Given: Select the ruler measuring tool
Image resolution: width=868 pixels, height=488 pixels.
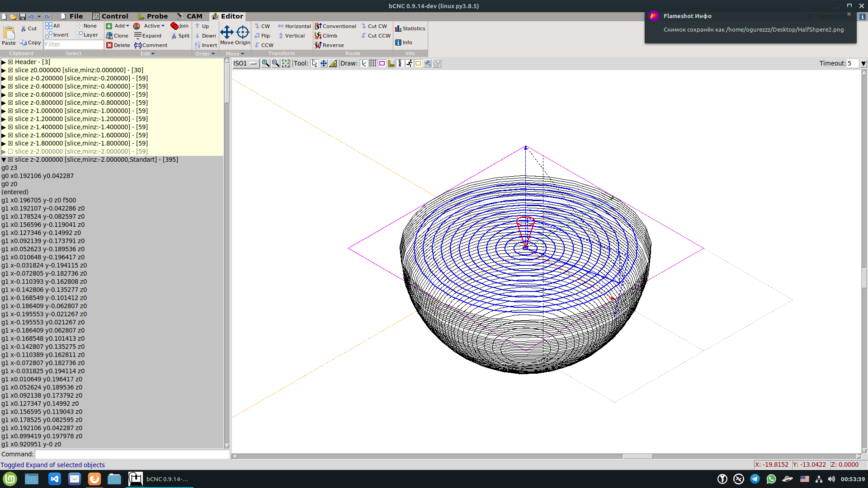Looking at the screenshot, I should 333,63.
